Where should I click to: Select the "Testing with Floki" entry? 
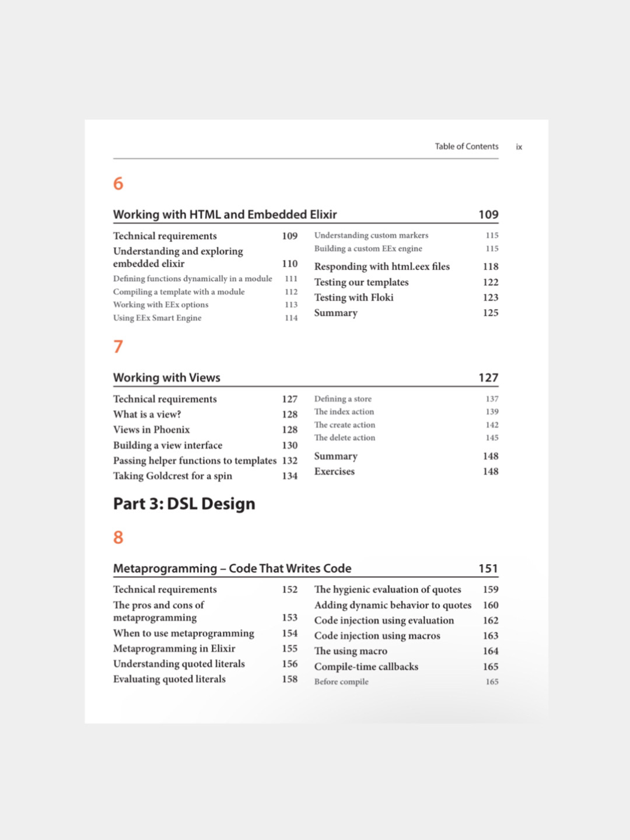click(354, 297)
